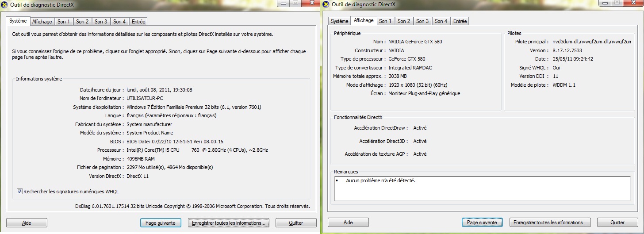
Task: Select Son 3 tab in right window
Action: pyautogui.click(x=422, y=21)
